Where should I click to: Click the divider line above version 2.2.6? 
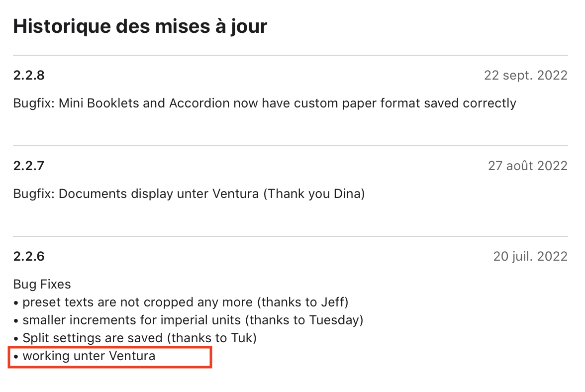291,236
